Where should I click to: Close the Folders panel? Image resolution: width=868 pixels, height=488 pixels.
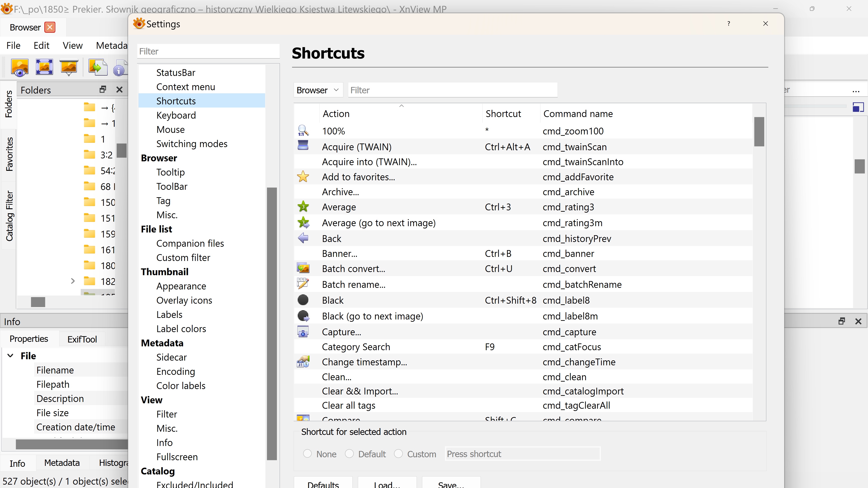click(119, 90)
